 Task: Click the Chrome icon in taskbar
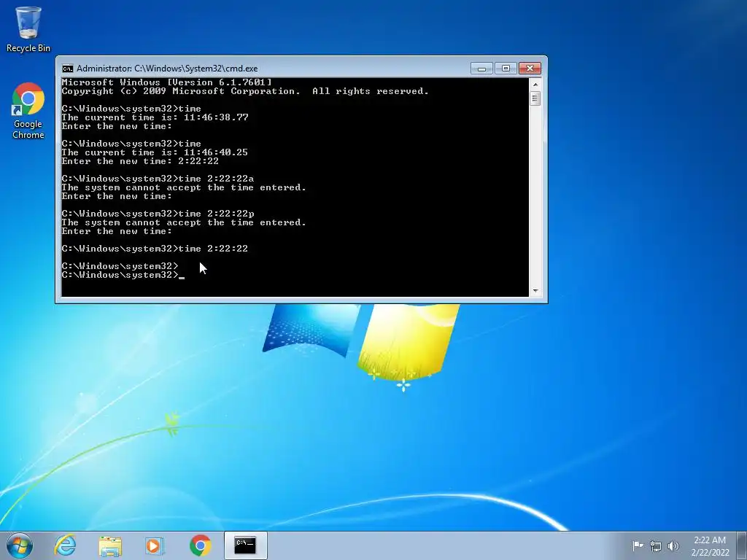[x=200, y=545]
